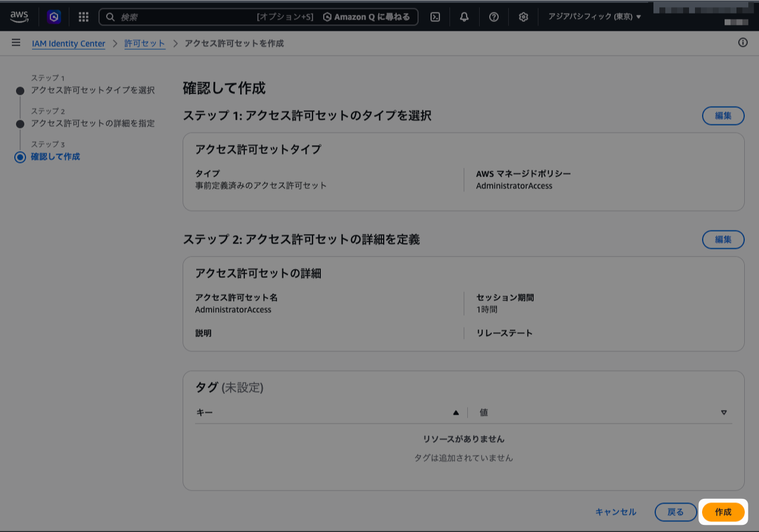Click the リレーステート label
This screenshot has height=532, width=759.
[505, 333]
